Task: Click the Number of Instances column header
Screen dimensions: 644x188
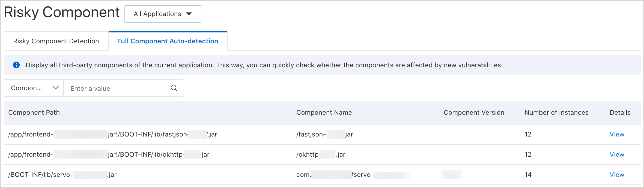Action: pos(556,113)
